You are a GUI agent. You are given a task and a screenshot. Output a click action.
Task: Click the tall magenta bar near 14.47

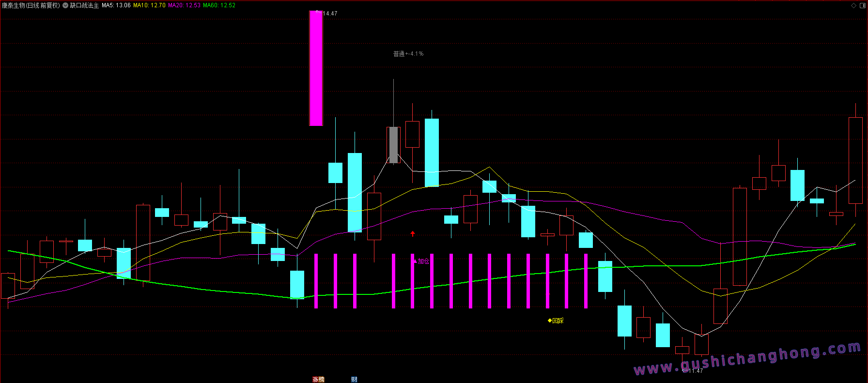[x=316, y=68]
